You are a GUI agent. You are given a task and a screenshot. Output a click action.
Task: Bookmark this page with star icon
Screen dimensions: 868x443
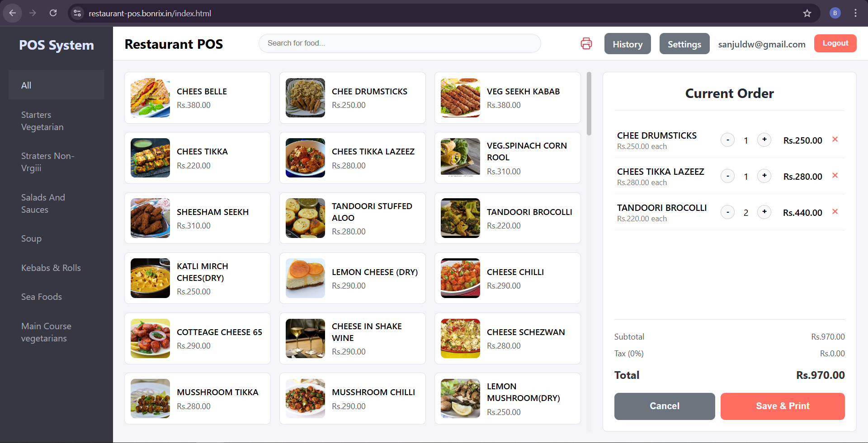pyautogui.click(x=807, y=13)
